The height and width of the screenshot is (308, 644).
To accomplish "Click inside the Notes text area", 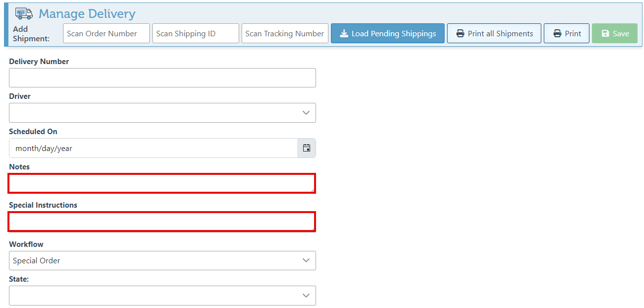I will pos(162,183).
